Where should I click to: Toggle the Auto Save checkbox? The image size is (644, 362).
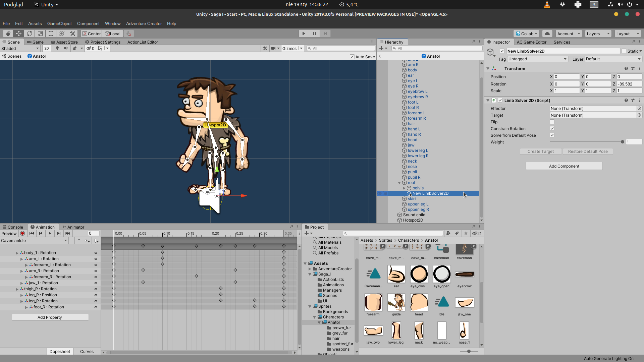(x=352, y=57)
